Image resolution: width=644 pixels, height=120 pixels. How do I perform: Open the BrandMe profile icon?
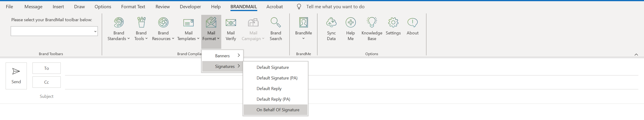coord(303,23)
